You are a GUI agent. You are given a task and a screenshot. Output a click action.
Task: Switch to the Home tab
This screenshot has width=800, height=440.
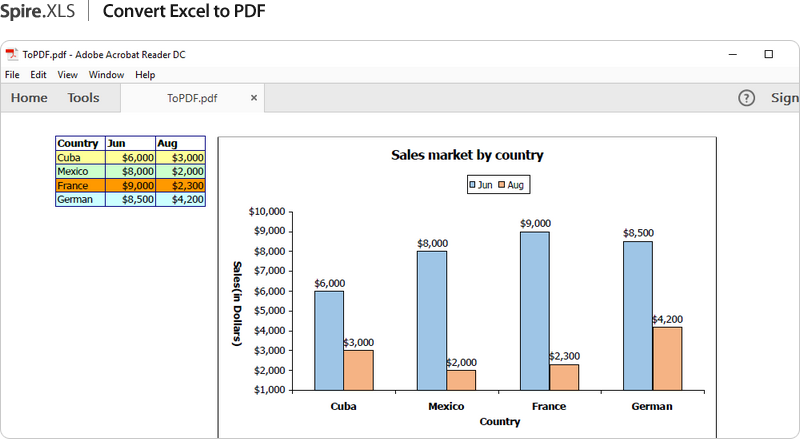coord(29,98)
